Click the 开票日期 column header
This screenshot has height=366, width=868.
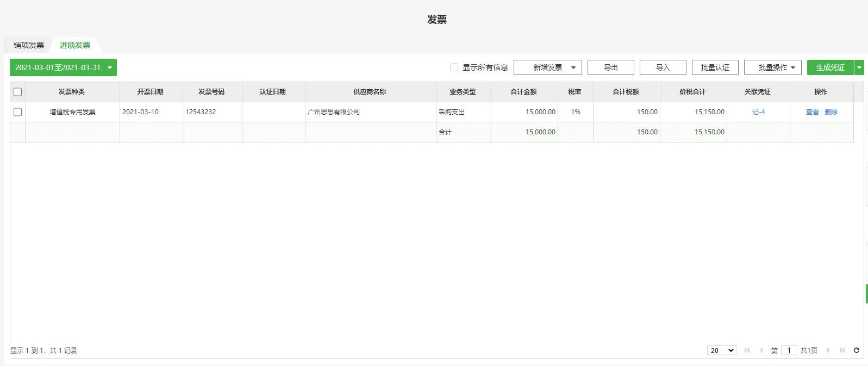click(x=151, y=92)
